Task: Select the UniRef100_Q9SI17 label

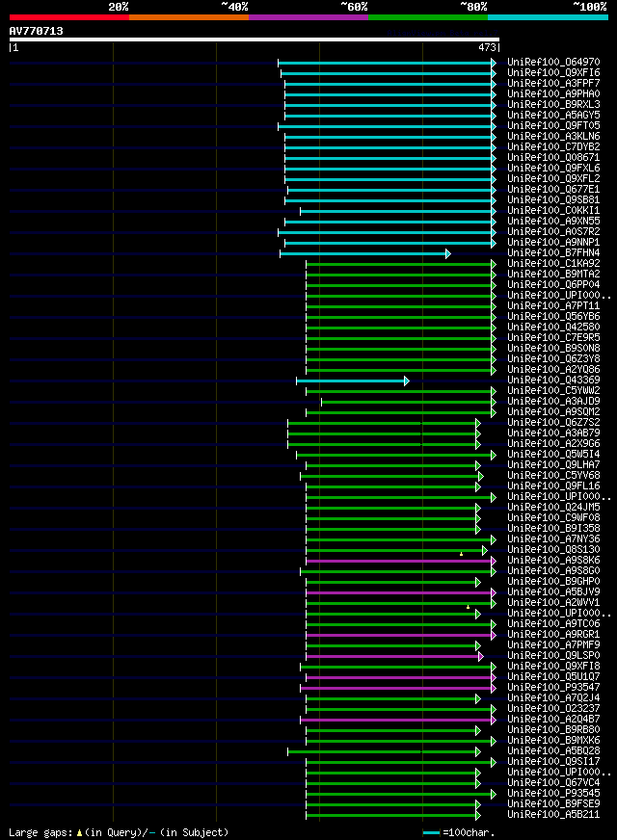Action: (x=553, y=762)
